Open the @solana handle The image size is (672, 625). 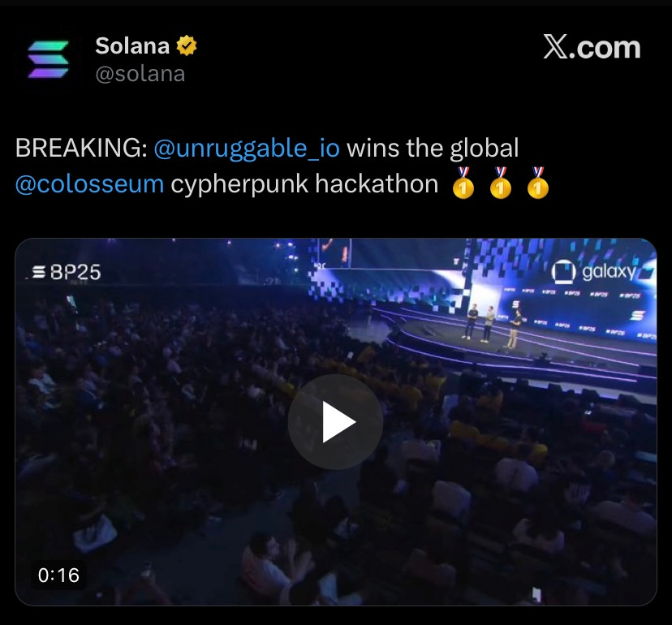click(x=140, y=74)
